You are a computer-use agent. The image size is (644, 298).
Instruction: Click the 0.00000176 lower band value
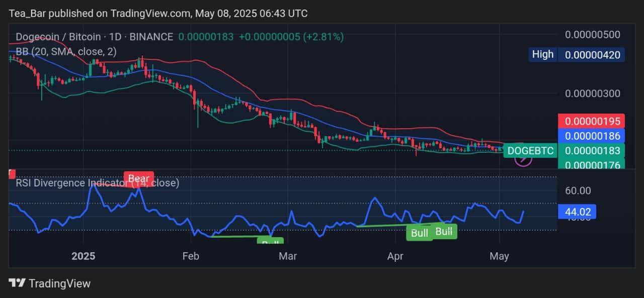tap(592, 164)
